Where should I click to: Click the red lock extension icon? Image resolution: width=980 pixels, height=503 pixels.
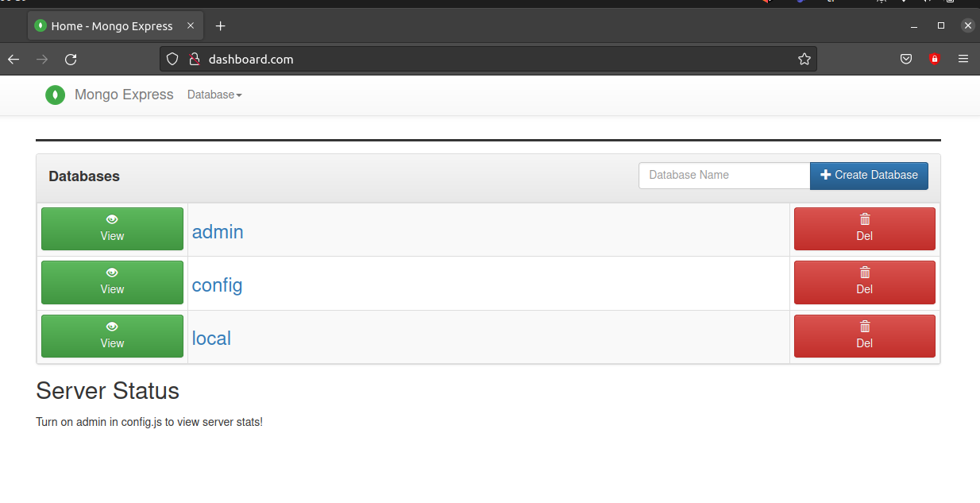(934, 59)
